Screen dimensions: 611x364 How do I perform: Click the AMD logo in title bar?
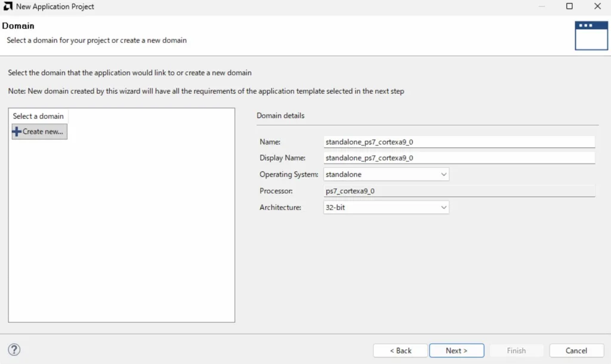click(8, 7)
